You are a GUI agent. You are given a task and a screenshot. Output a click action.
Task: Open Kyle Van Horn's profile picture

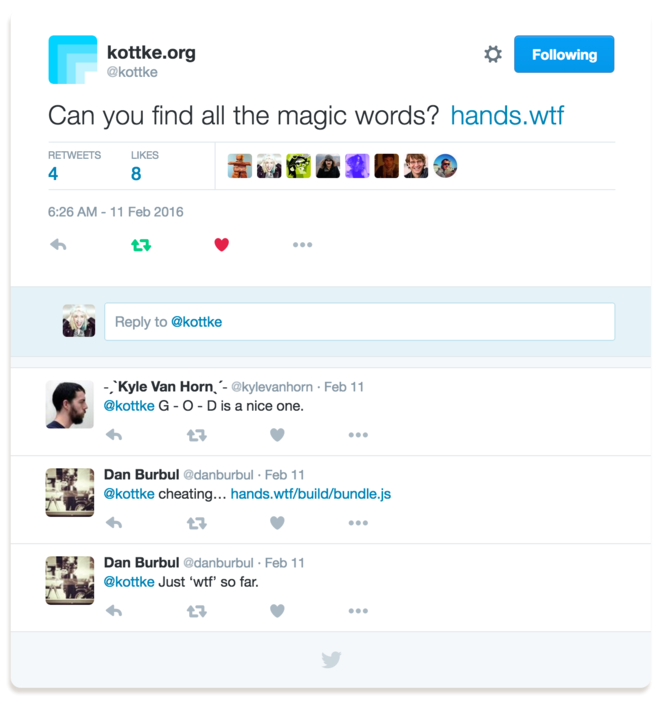tap(69, 404)
